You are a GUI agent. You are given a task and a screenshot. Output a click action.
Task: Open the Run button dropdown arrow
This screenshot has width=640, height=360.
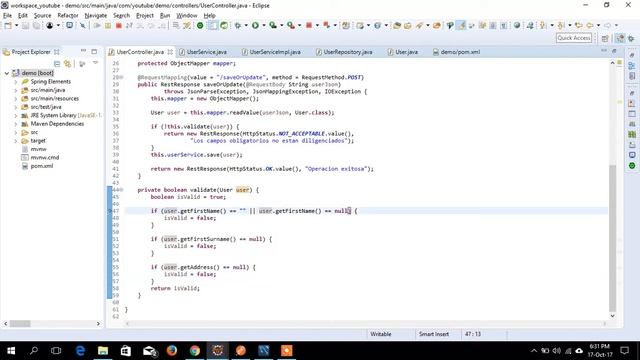pyautogui.click(x=264, y=25)
